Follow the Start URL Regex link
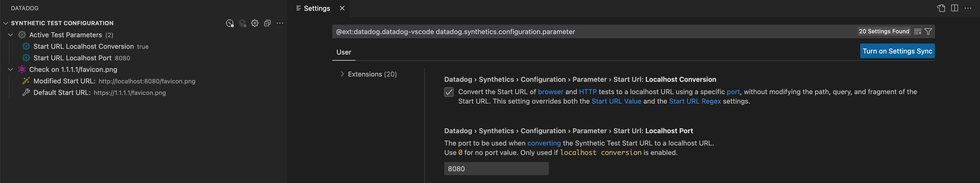 click(695, 101)
